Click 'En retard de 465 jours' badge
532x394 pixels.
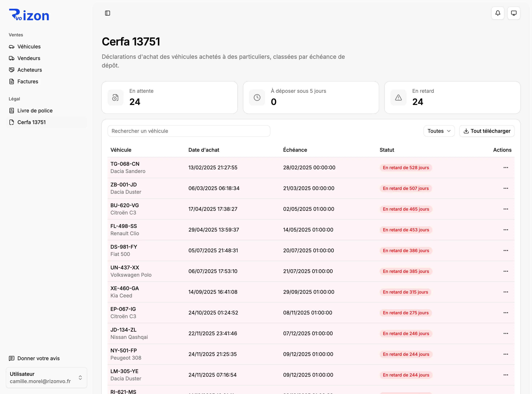(x=406, y=209)
